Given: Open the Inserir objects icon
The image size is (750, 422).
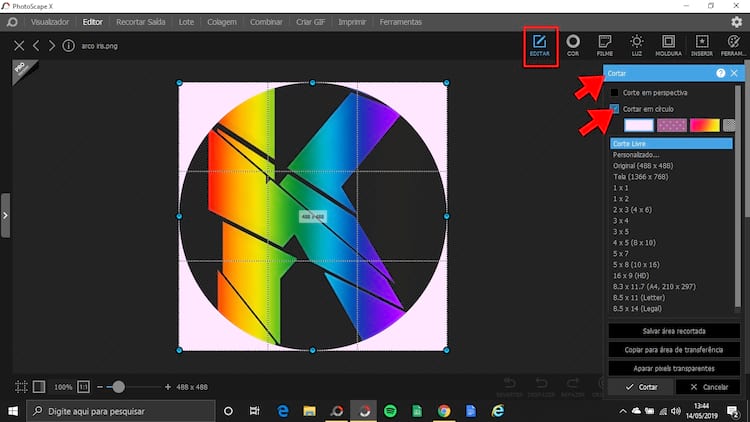Looking at the screenshot, I should pyautogui.click(x=701, y=45).
